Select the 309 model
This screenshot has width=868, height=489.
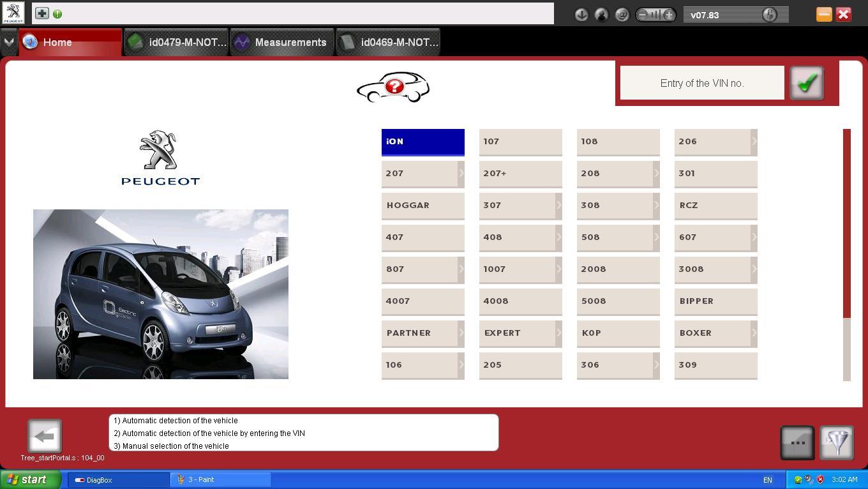716,365
